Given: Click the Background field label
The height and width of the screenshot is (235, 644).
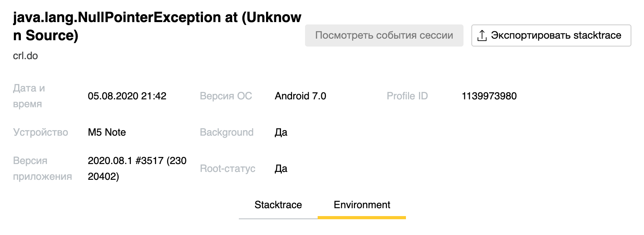Looking at the screenshot, I should (227, 132).
